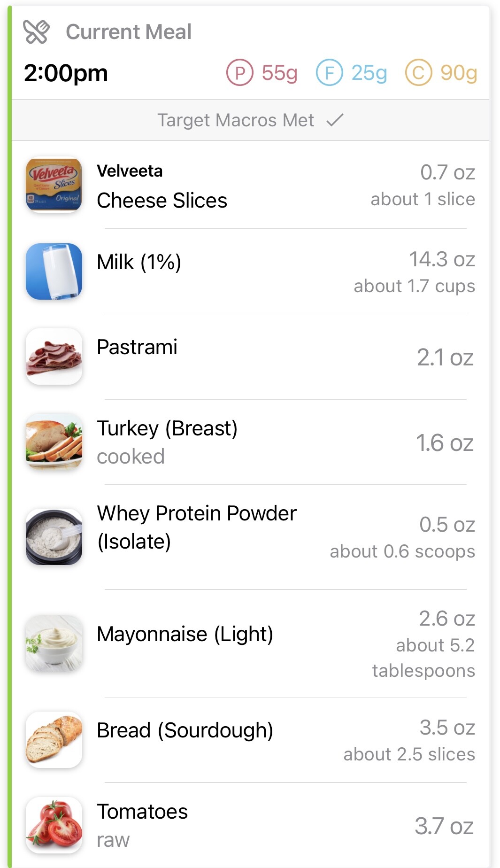Open the Milk glass food image
This screenshot has width=500, height=868.
coord(54,271)
